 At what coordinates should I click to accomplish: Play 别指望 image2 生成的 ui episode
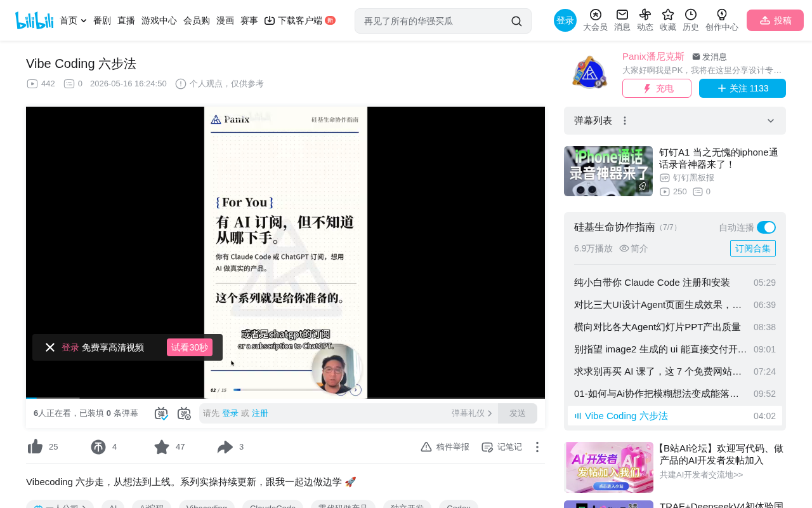[675, 349]
